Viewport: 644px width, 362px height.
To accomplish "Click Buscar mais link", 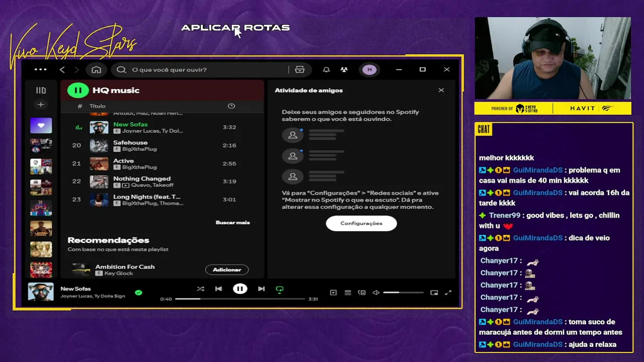I will [232, 222].
